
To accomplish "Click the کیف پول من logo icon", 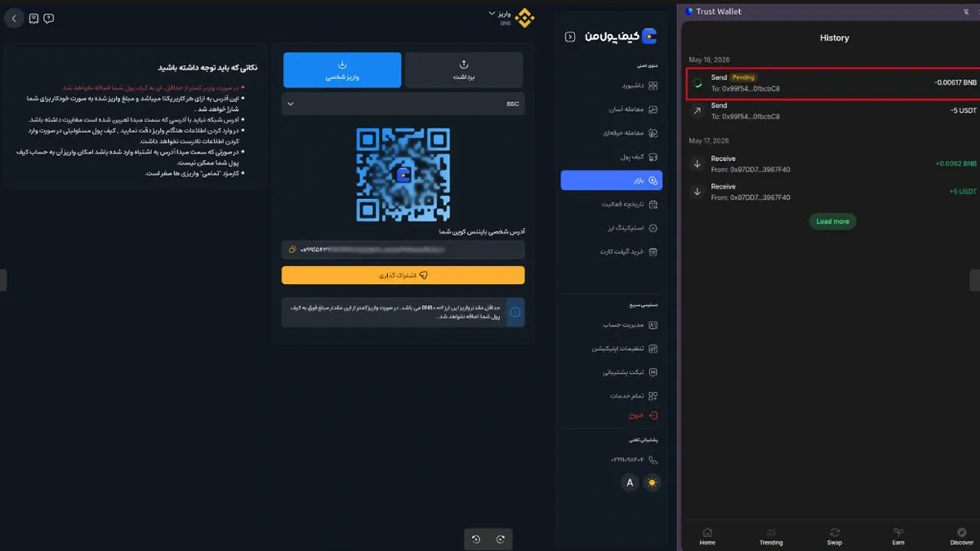I will pos(649,36).
